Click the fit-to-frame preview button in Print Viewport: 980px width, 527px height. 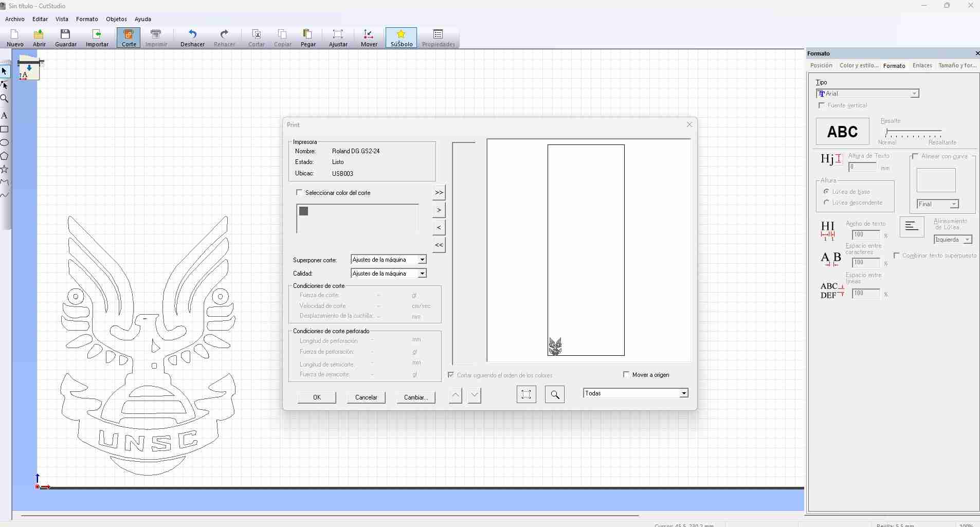[x=526, y=394]
